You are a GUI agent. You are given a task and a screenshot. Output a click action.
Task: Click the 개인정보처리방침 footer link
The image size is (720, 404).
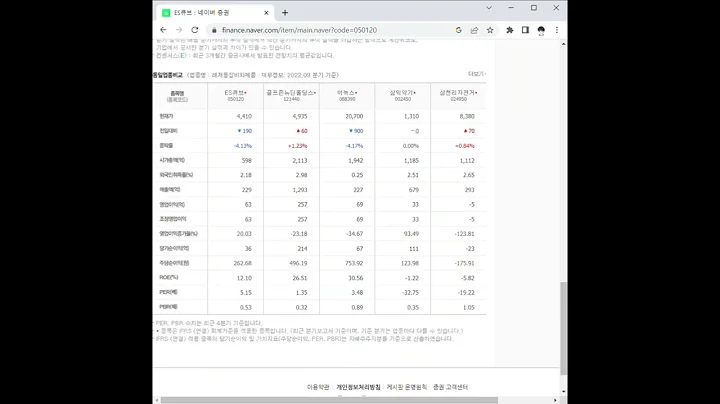pos(358,387)
